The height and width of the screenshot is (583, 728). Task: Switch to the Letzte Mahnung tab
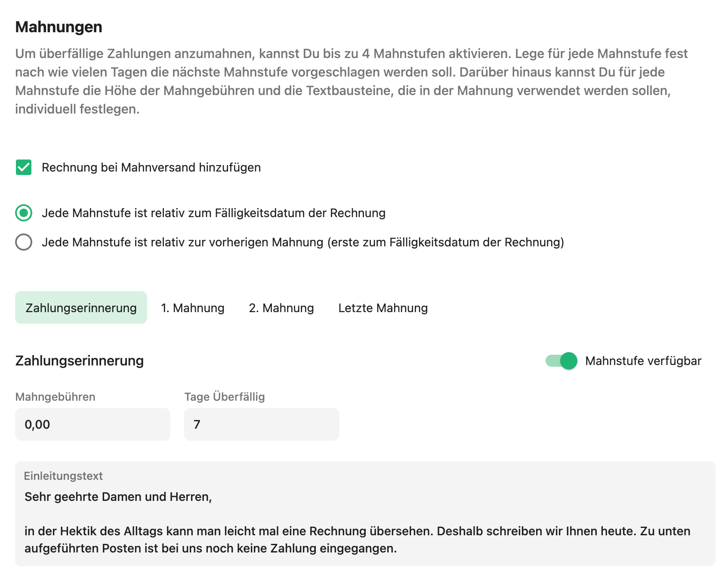(x=383, y=308)
